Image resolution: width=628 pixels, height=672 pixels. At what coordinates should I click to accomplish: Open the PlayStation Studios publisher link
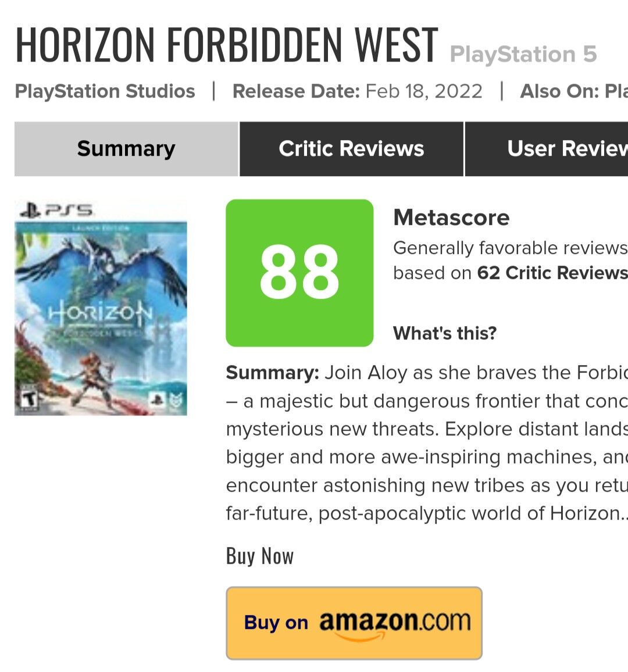point(105,91)
